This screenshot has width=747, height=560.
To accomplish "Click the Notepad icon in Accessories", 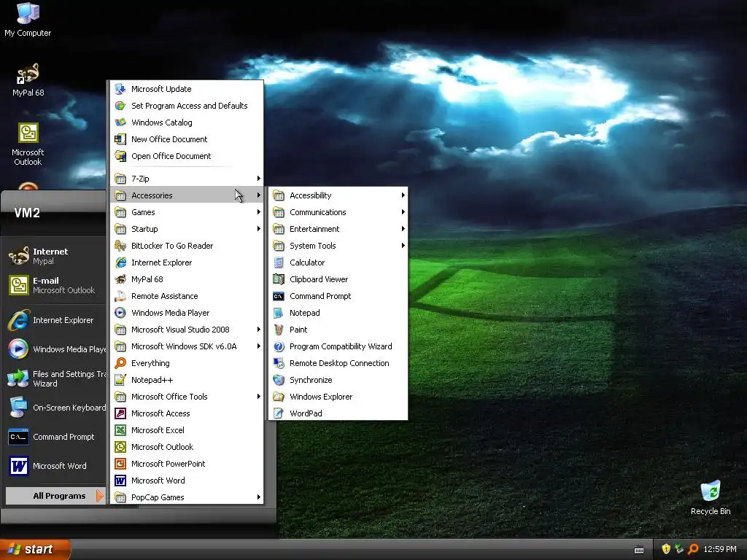I will tap(279, 313).
